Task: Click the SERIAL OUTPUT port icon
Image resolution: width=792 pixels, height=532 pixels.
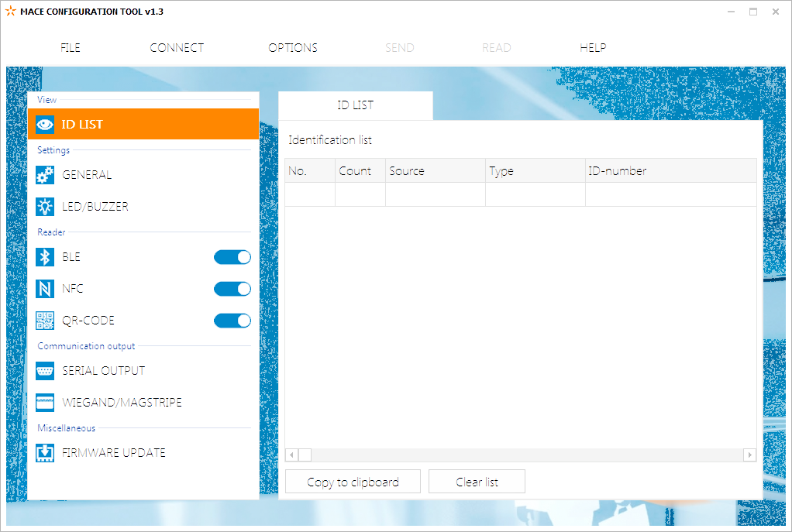Action: 44,371
